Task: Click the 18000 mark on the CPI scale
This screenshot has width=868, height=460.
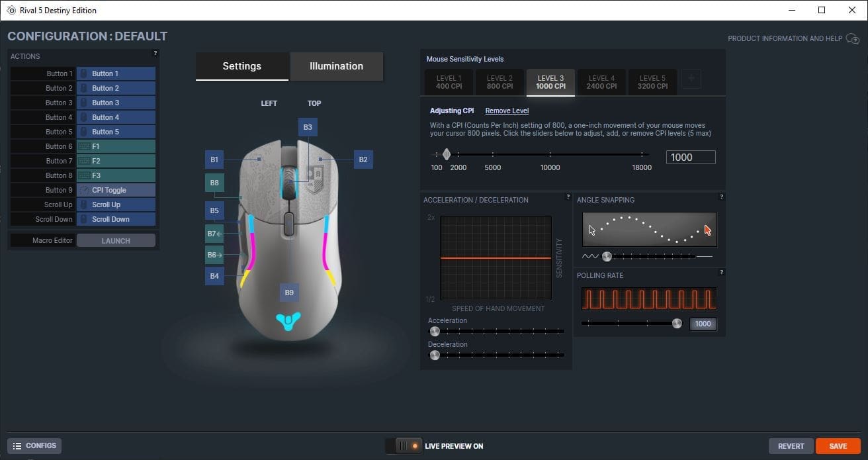Action: pyautogui.click(x=642, y=167)
